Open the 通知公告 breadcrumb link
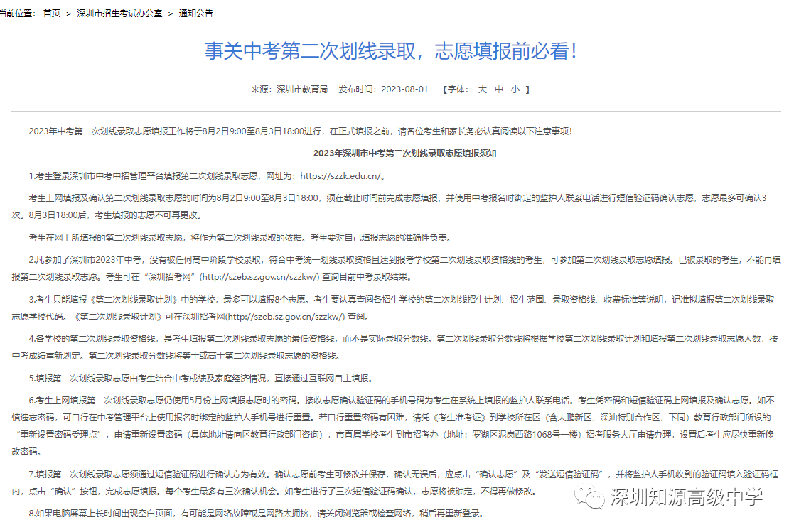This screenshot has width=789, height=532. click(x=195, y=13)
